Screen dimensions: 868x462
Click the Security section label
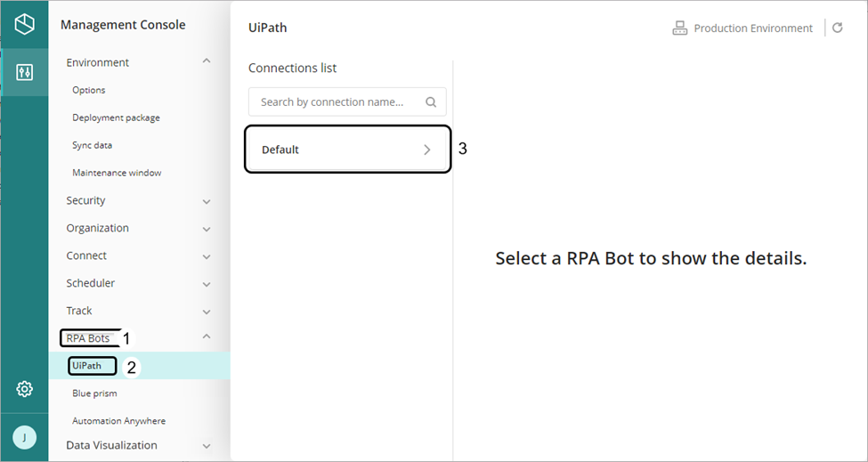pos(85,200)
